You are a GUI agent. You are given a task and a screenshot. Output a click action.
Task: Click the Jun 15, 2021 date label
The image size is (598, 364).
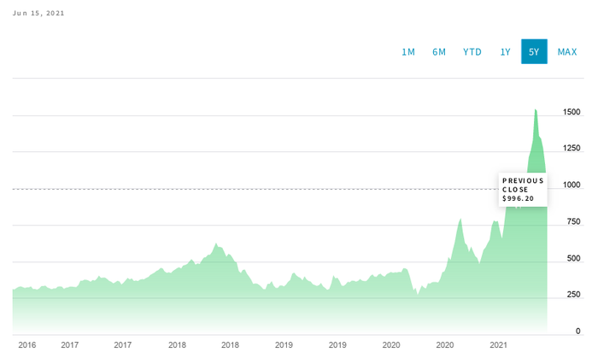(38, 14)
